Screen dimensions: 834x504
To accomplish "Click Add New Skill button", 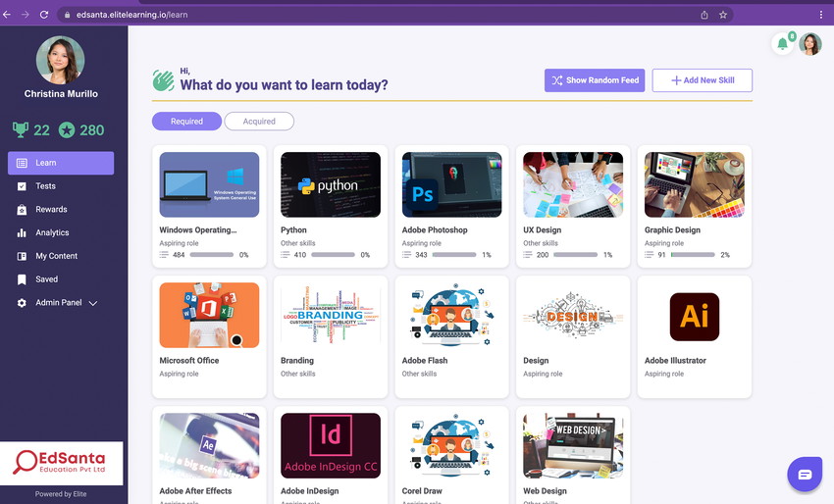I will (x=703, y=80).
